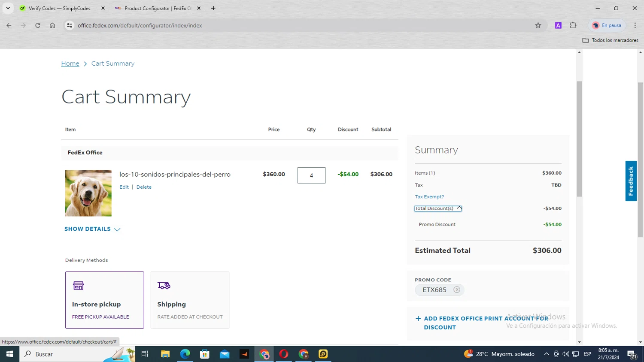Open Windows Start menu
This screenshot has width=644, height=362.
(9, 354)
